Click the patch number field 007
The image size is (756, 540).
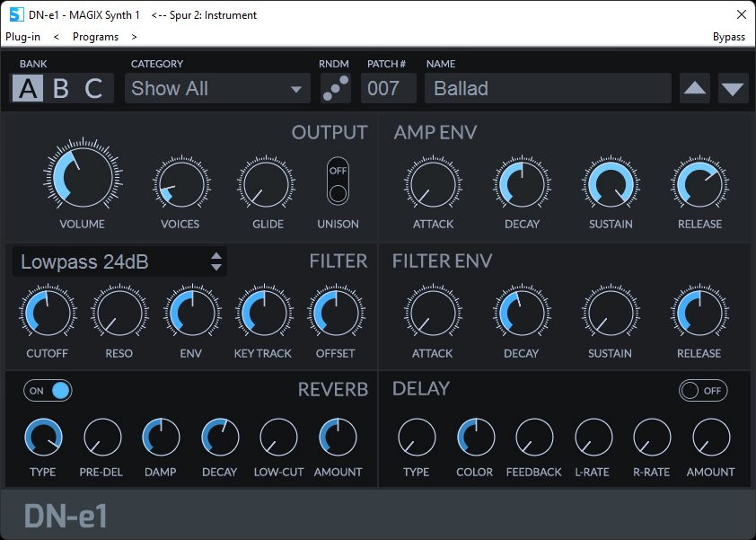(389, 88)
